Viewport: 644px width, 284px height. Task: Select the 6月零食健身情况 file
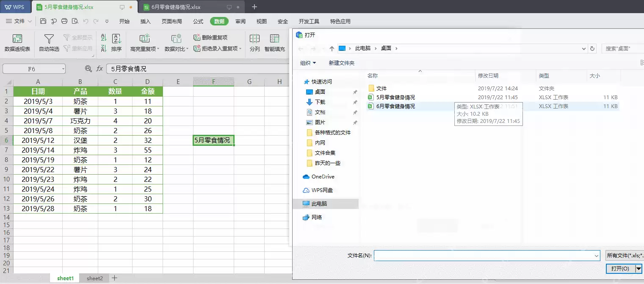pyautogui.click(x=395, y=106)
